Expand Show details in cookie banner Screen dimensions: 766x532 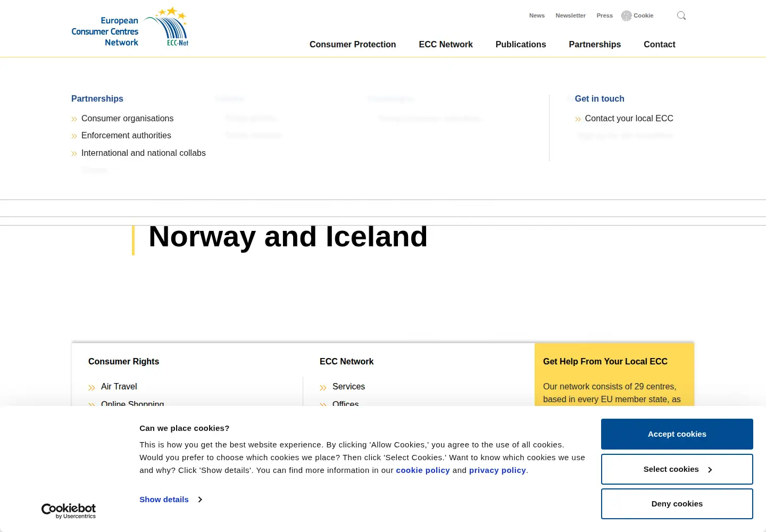click(x=170, y=500)
